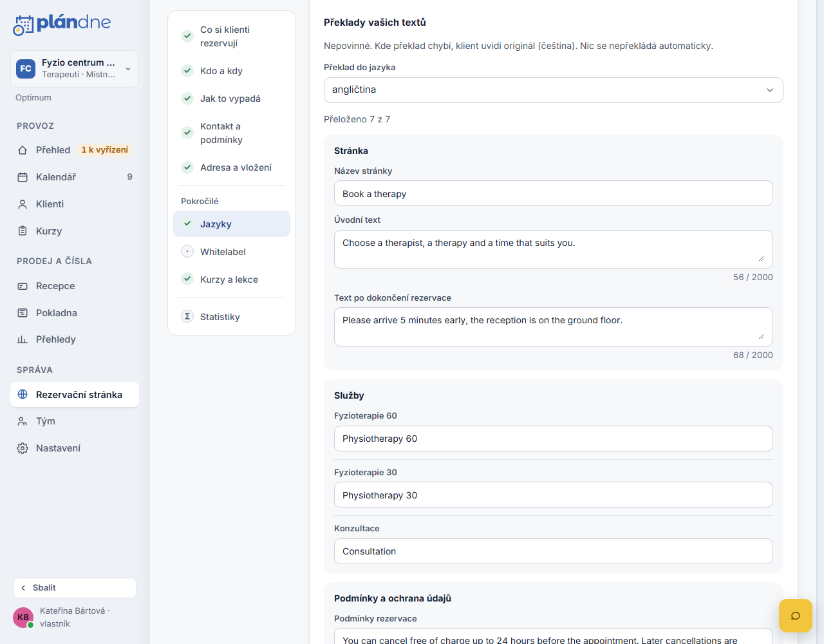The image size is (824, 644).
Task: Click the Kalendář count badge 9
Action: coord(130,177)
